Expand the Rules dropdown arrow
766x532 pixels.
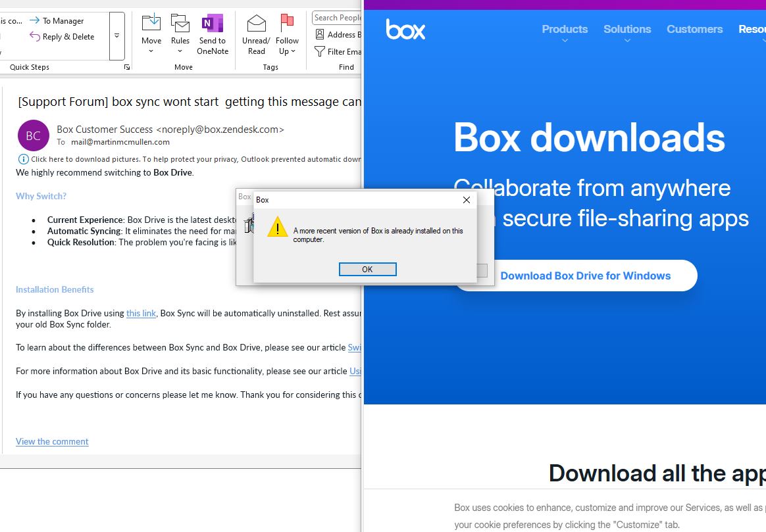click(x=180, y=51)
